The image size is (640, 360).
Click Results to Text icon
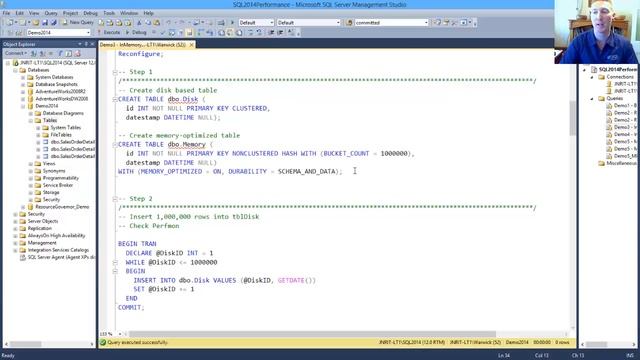click(222, 32)
